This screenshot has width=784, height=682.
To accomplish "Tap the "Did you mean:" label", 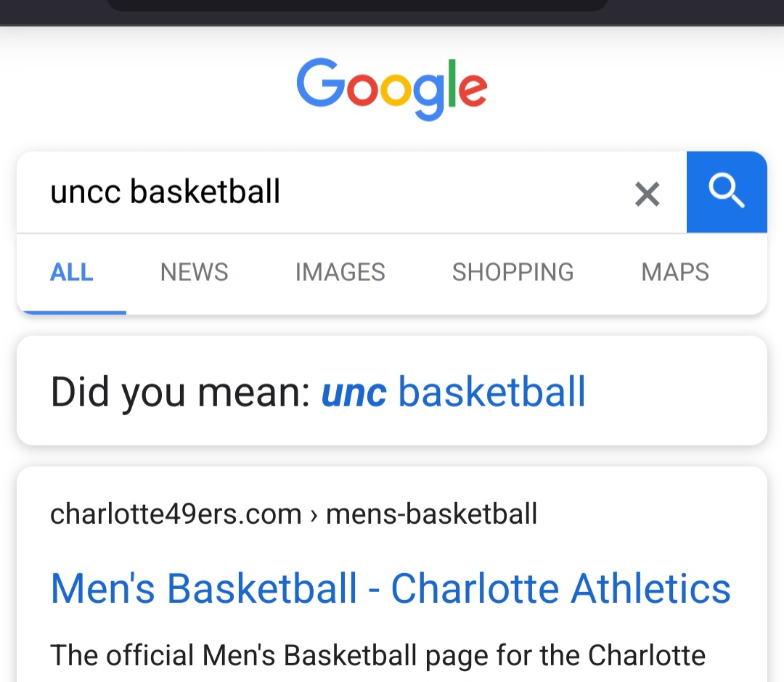I will 180,392.
